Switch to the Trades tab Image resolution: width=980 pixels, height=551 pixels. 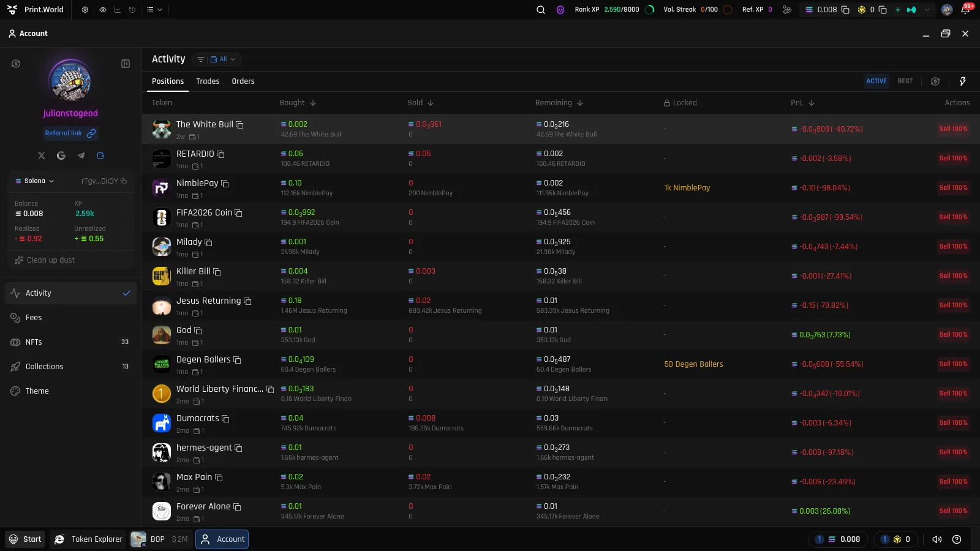(x=208, y=81)
